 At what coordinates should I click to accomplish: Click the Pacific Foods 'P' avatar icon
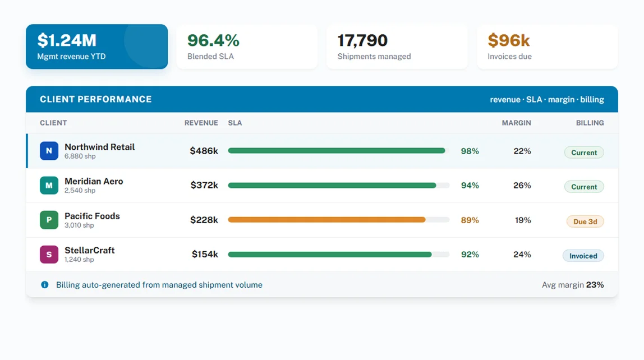[49, 220]
